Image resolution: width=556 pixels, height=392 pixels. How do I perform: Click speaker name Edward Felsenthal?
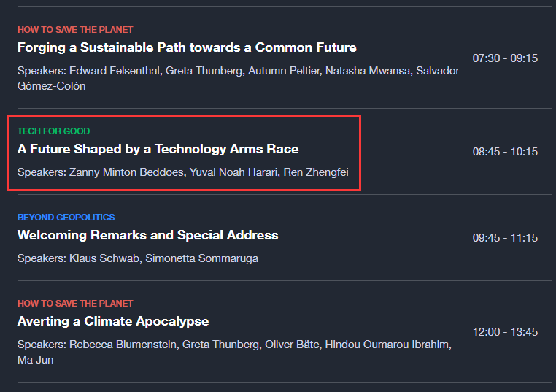click(x=115, y=71)
